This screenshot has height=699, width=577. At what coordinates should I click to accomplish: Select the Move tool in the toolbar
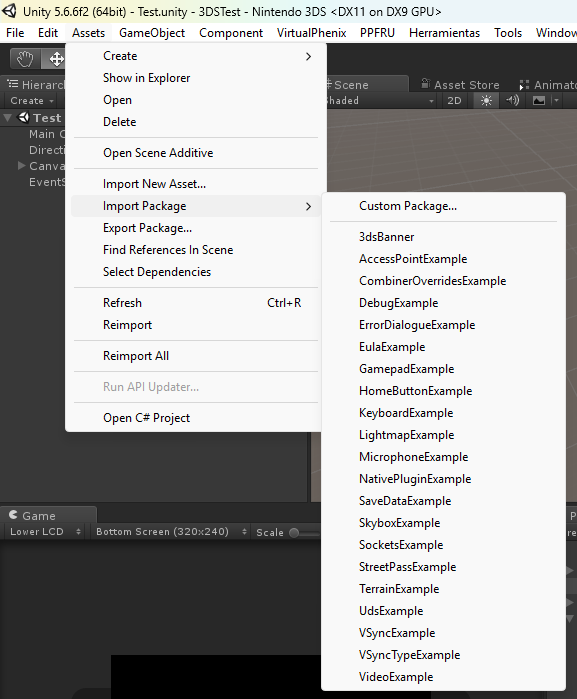tap(54, 59)
